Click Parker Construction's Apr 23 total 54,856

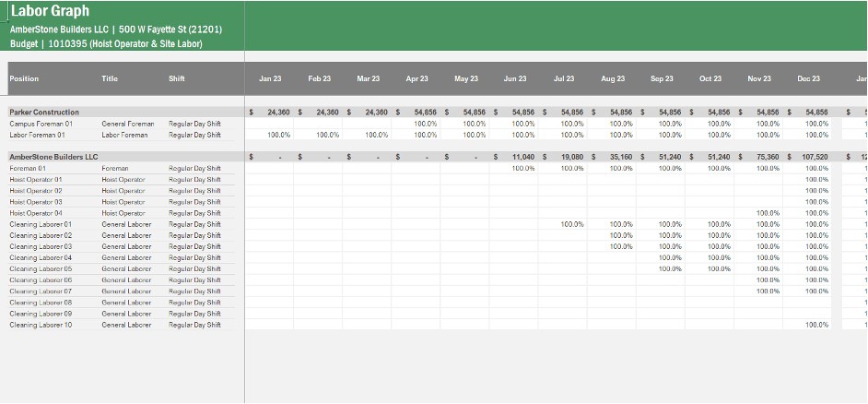[427, 112]
